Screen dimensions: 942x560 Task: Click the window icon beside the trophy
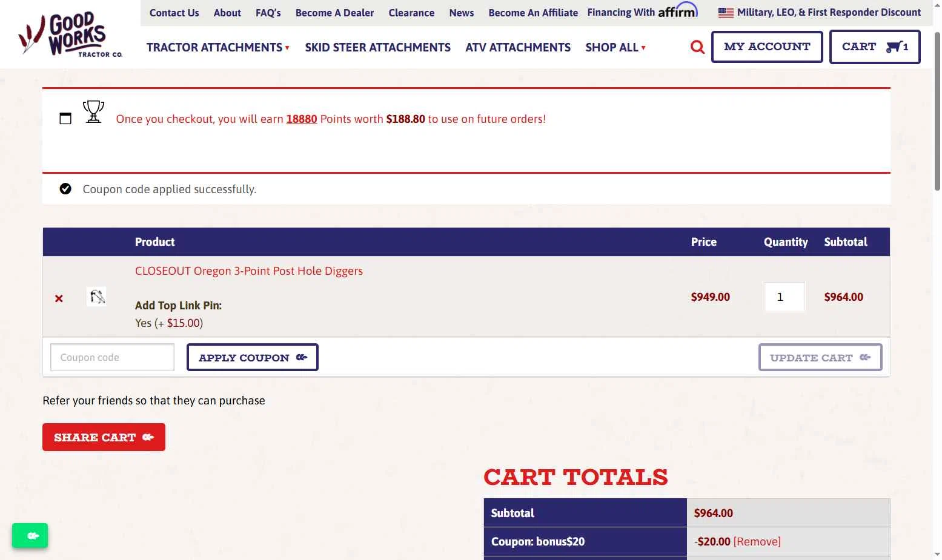[65, 119]
